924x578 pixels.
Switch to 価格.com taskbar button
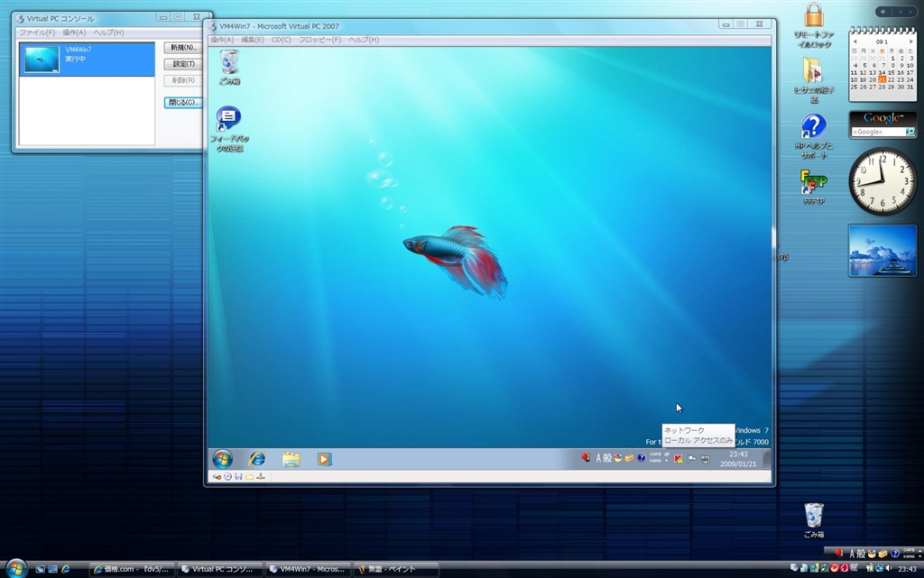pyautogui.click(x=132, y=569)
